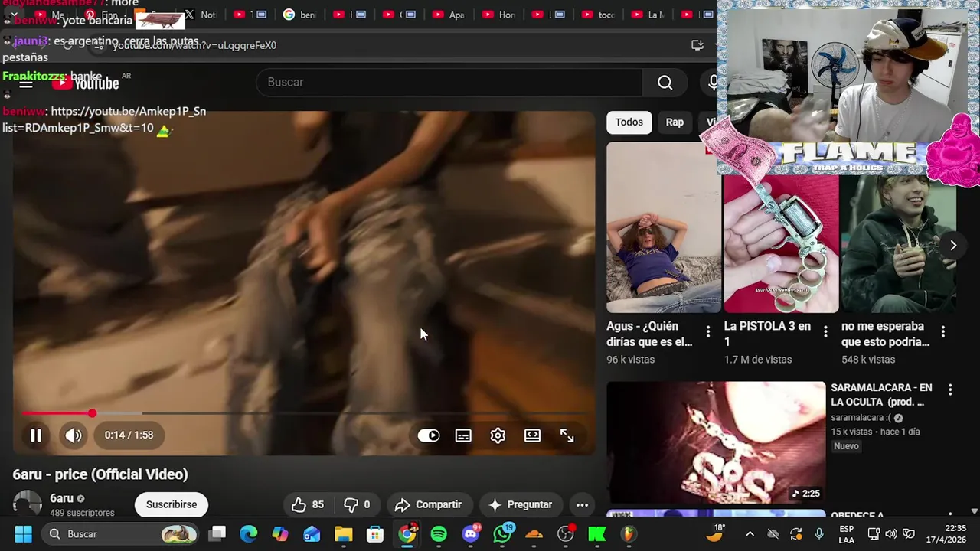Open the 6aru channel avatar
This screenshot has width=980, height=551.
tap(28, 504)
